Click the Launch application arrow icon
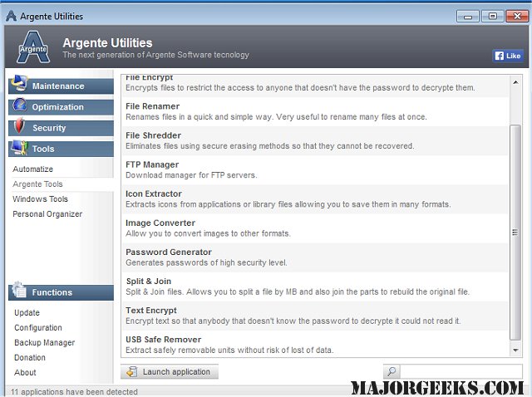532x397 pixels. pos(132,371)
